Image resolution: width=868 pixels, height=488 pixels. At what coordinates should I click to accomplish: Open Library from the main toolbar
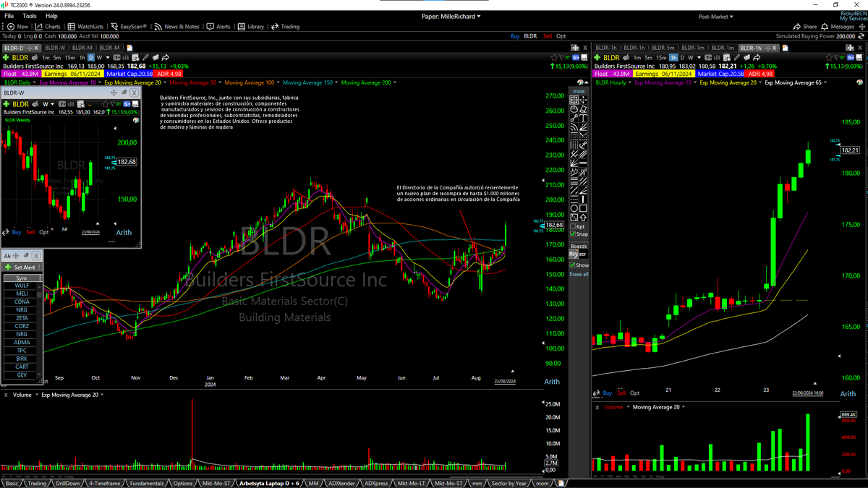(251, 27)
